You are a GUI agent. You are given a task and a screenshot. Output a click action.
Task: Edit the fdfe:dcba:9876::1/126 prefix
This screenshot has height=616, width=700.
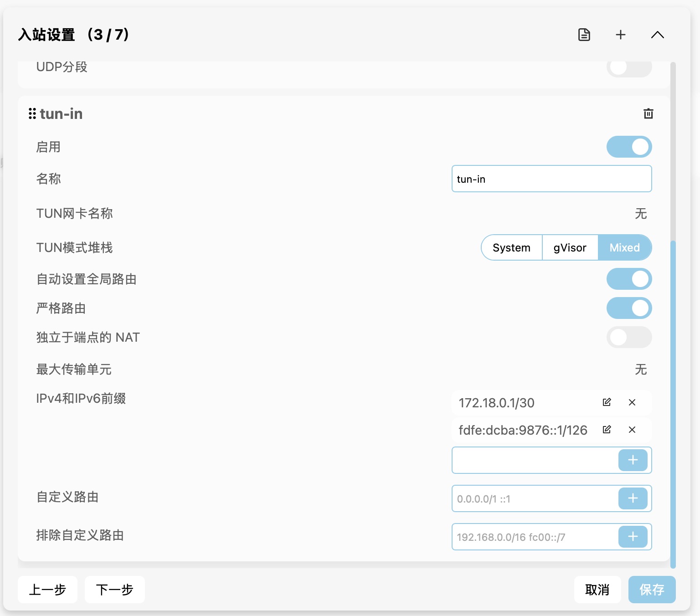607,430
